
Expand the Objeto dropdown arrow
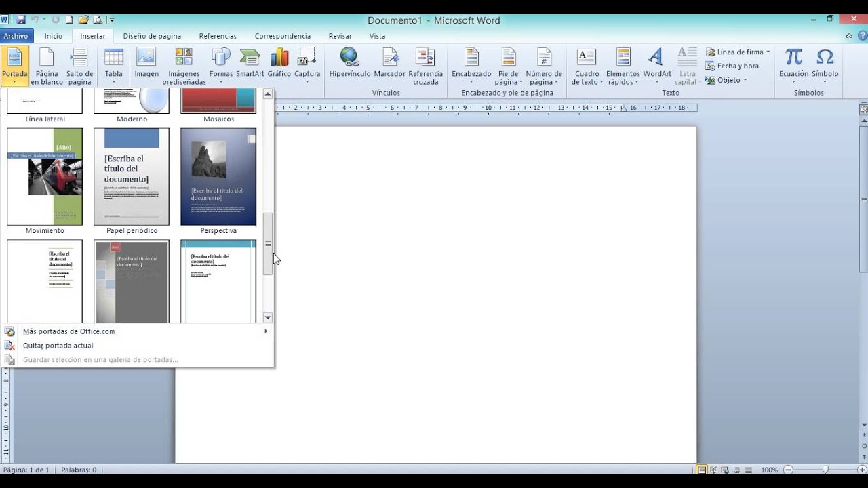coord(745,80)
